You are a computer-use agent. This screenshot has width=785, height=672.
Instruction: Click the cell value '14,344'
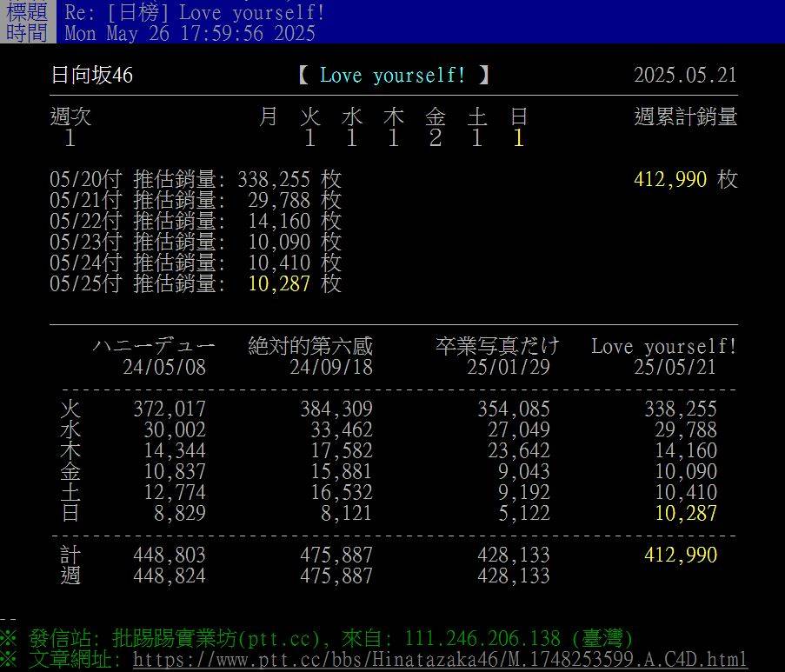[175, 450]
